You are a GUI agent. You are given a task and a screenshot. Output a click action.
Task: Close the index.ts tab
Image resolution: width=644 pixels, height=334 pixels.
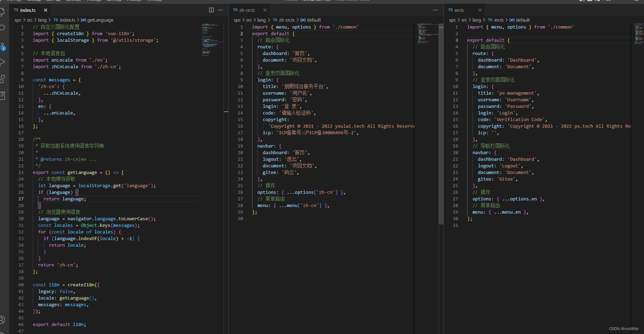click(x=46, y=10)
